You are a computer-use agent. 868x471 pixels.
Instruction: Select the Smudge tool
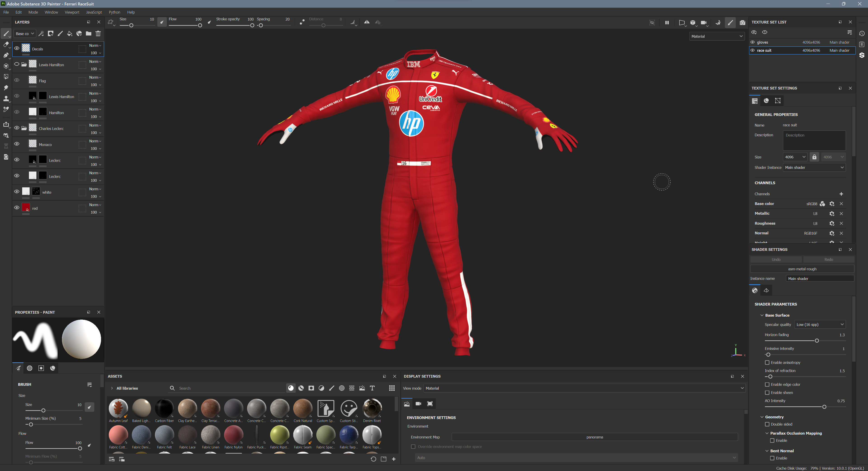pos(6,88)
